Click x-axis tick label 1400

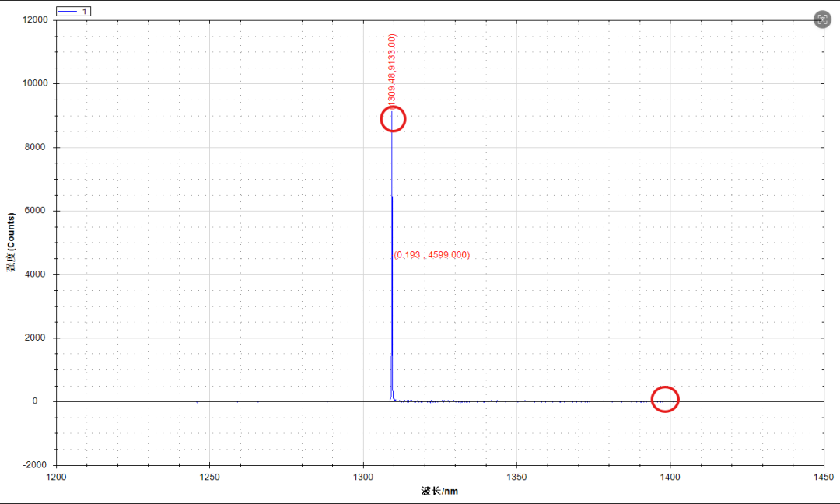point(670,477)
